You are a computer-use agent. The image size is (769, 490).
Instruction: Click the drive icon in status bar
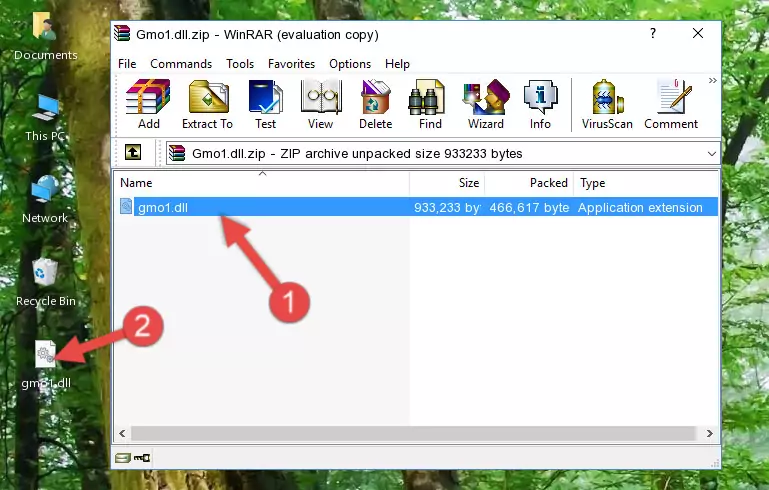point(123,458)
